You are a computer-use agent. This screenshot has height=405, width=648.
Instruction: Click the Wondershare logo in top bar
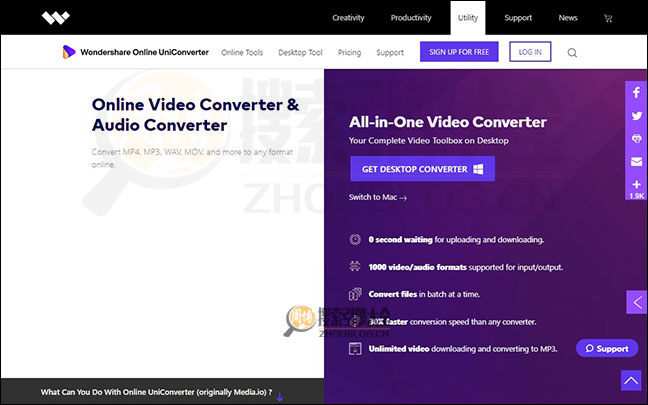[56, 18]
